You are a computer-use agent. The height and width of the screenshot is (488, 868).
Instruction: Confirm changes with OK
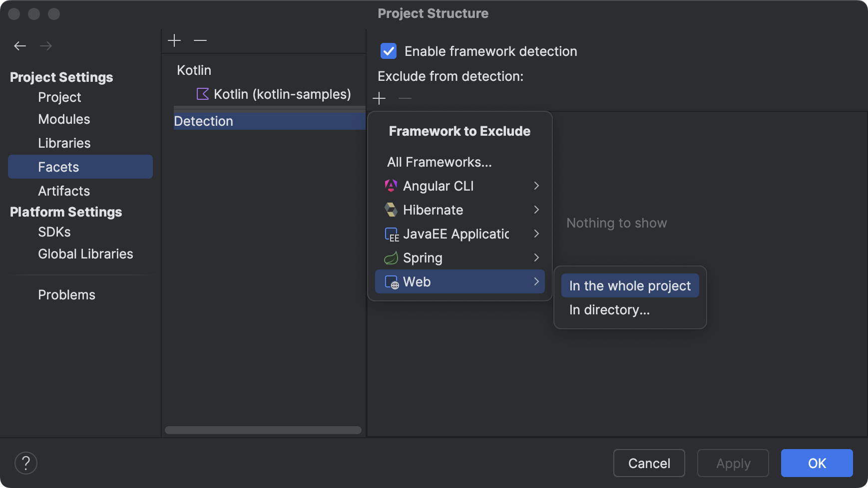(x=817, y=463)
